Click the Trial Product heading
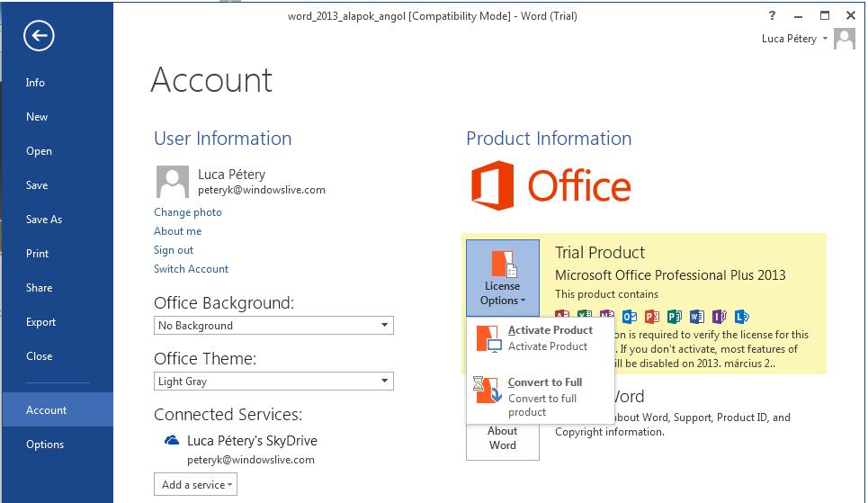Viewport: 868px width, 503px height. [x=600, y=253]
